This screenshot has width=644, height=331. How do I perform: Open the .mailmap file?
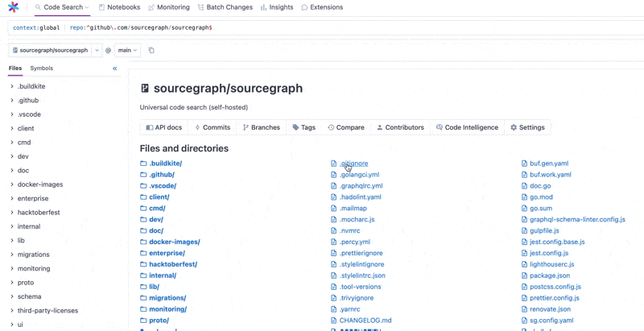click(353, 209)
